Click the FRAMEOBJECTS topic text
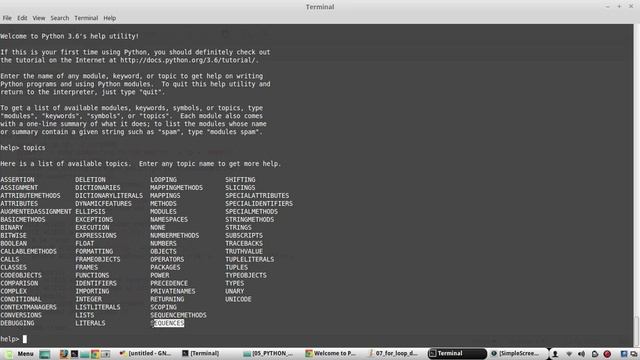The height and width of the screenshot is (360, 640). tap(98, 259)
